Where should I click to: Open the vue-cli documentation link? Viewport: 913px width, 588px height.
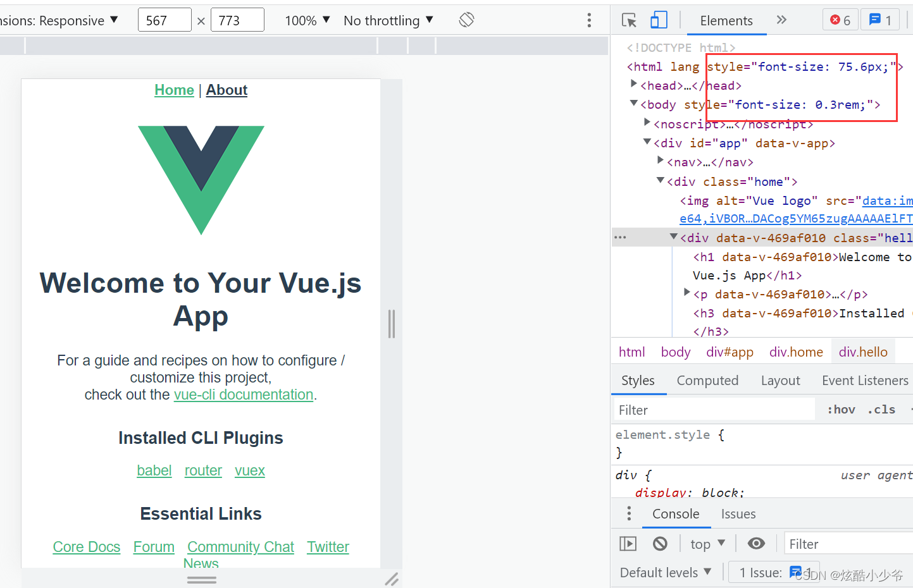(x=244, y=395)
